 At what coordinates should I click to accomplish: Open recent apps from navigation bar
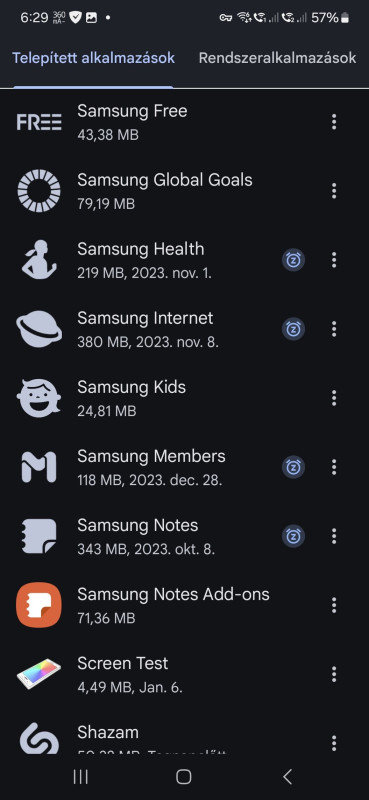point(81,777)
